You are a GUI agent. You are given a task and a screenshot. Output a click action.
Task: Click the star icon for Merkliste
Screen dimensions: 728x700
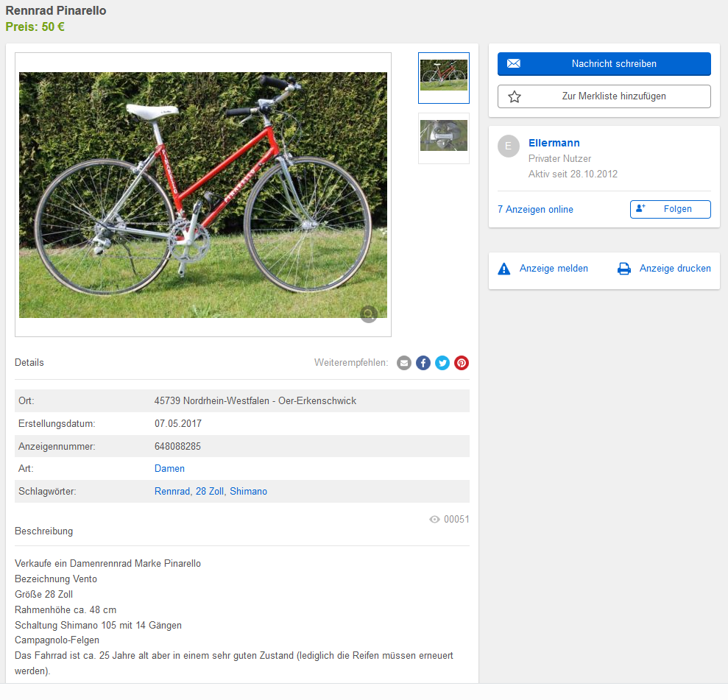(515, 96)
